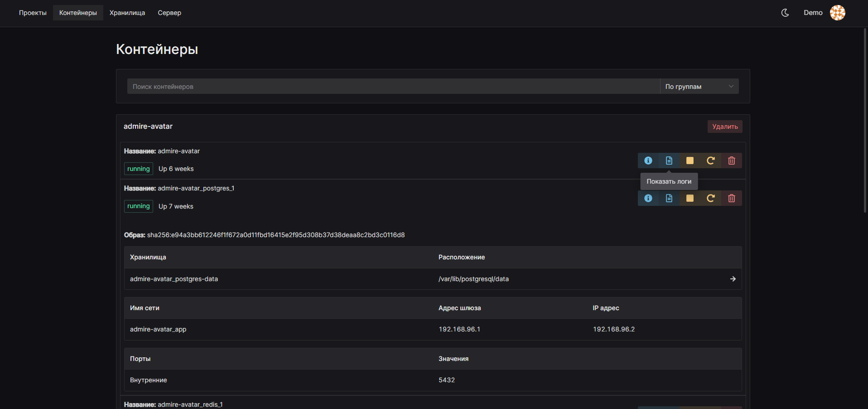Screen dimensions: 868x409
Task: Click /var/lib/postgresql/data location cell
Action: tap(473, 279)
